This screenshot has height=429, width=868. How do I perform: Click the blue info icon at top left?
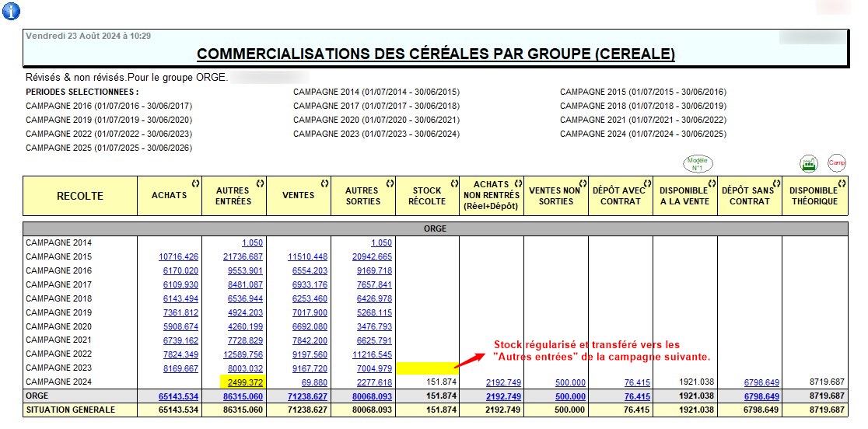(x=12, y=11)
